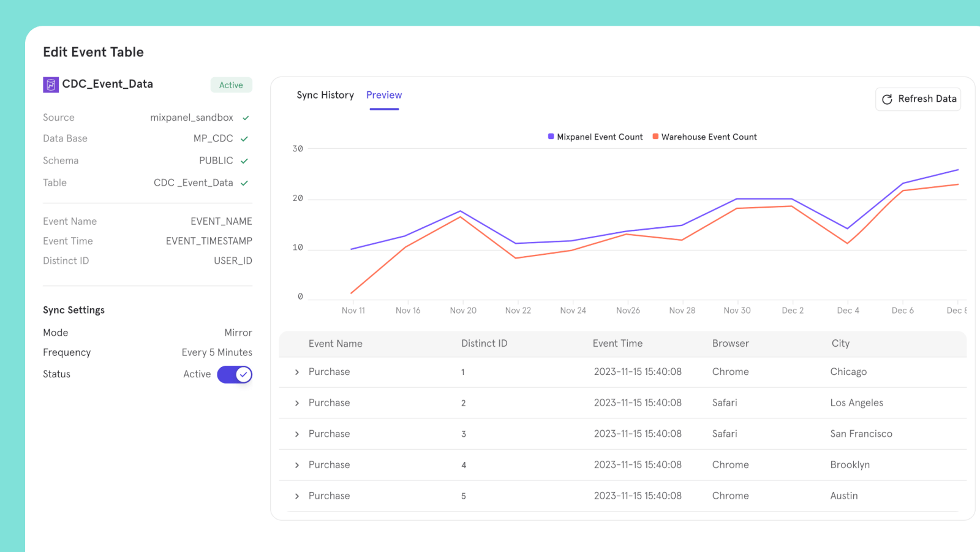Click the Chrome cell in Brooklyn row
980x552 pixels.
pos(730,465)
